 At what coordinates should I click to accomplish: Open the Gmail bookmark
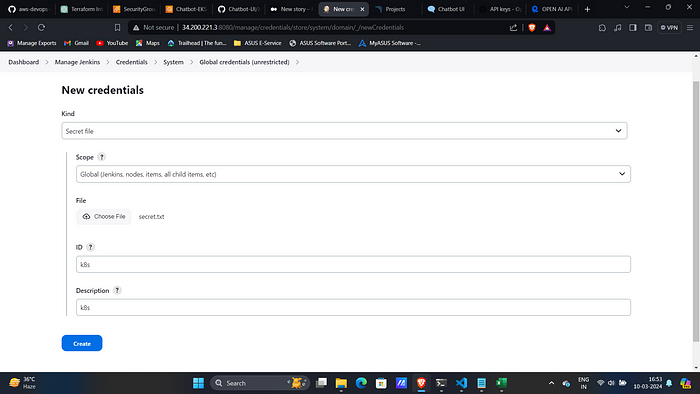tap(76, 43)
